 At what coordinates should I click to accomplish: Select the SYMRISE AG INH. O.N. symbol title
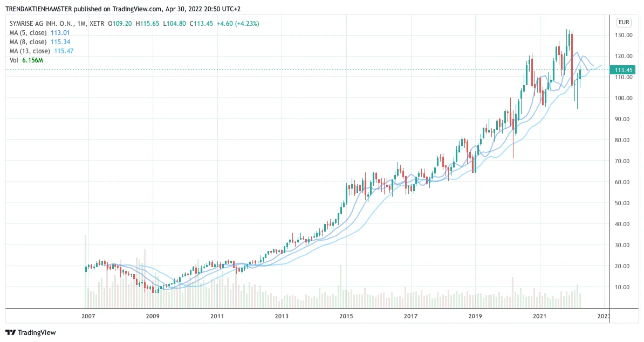pos(42,24)
